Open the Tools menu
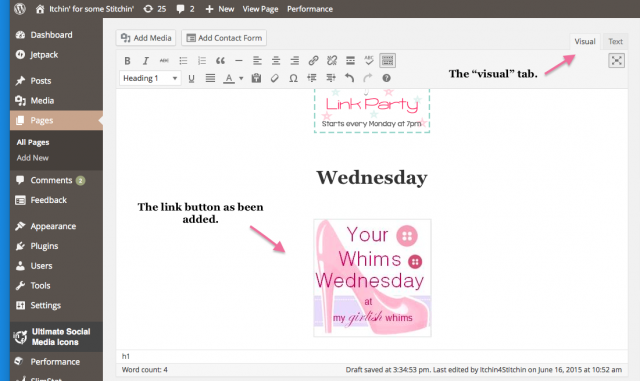Viewport: 640px width, 381px height. point(56,286)
